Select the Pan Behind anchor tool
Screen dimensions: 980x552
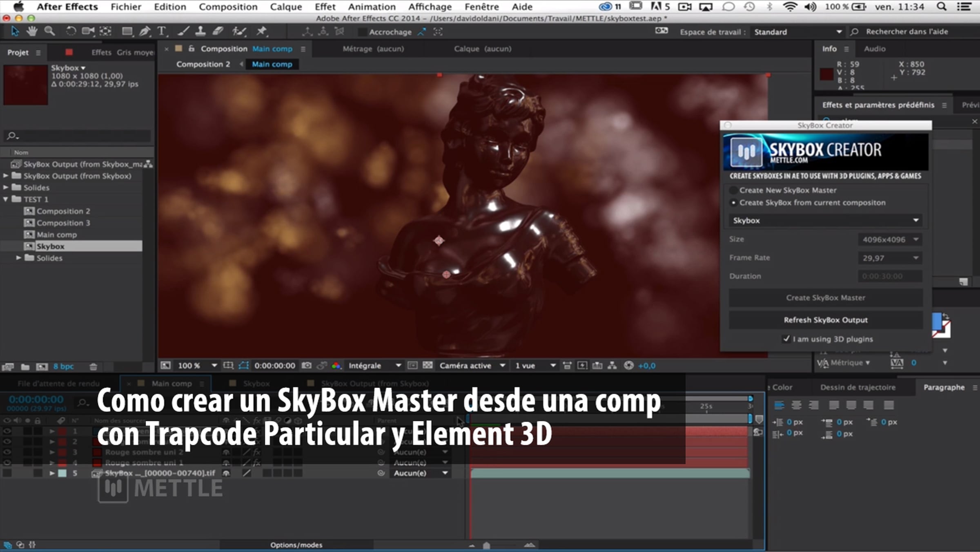(105, 31)
